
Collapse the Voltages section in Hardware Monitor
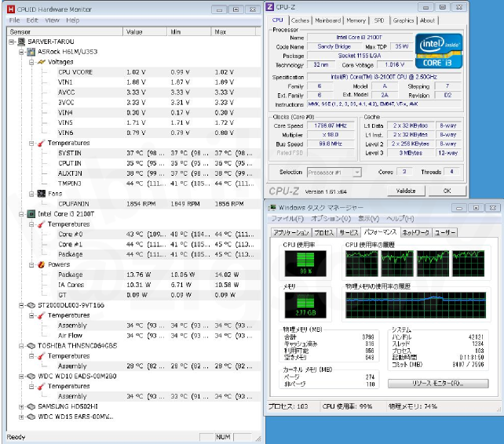[x=31, y=62]
